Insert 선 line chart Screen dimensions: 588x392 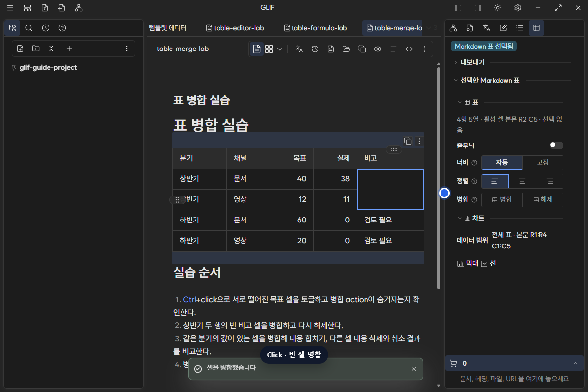[489, 263]
